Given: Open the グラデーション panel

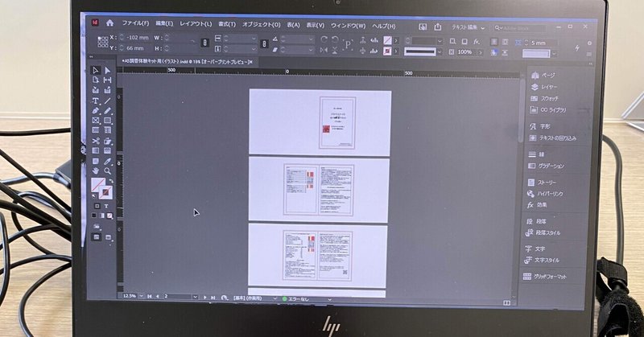Looking at the screenshot, I should click(547, 166).
